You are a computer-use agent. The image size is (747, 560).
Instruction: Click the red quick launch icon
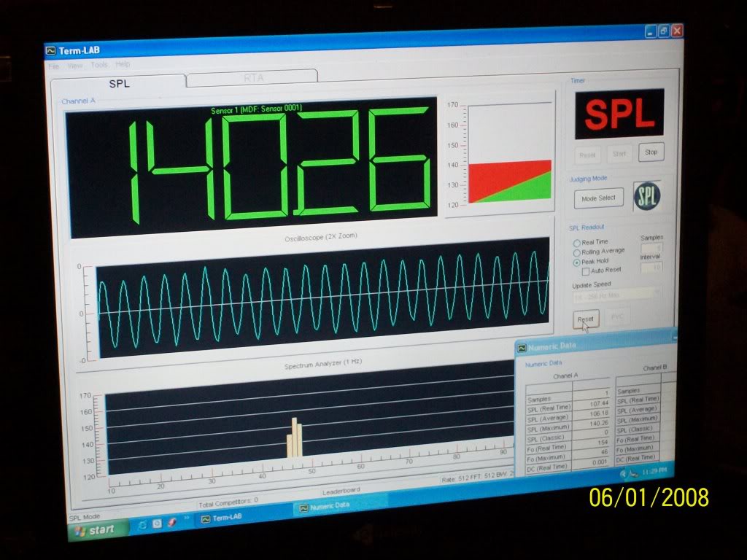171,522
